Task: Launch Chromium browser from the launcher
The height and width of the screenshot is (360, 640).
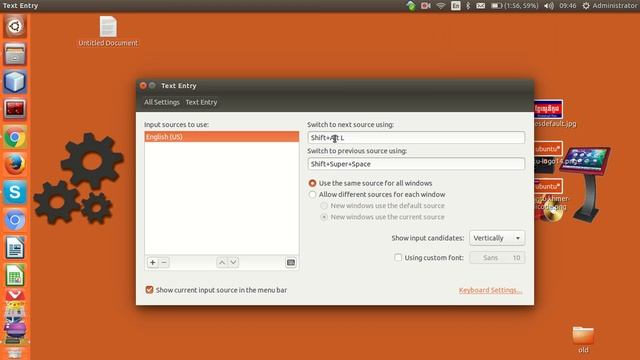Action: click(x=15, y=220)
